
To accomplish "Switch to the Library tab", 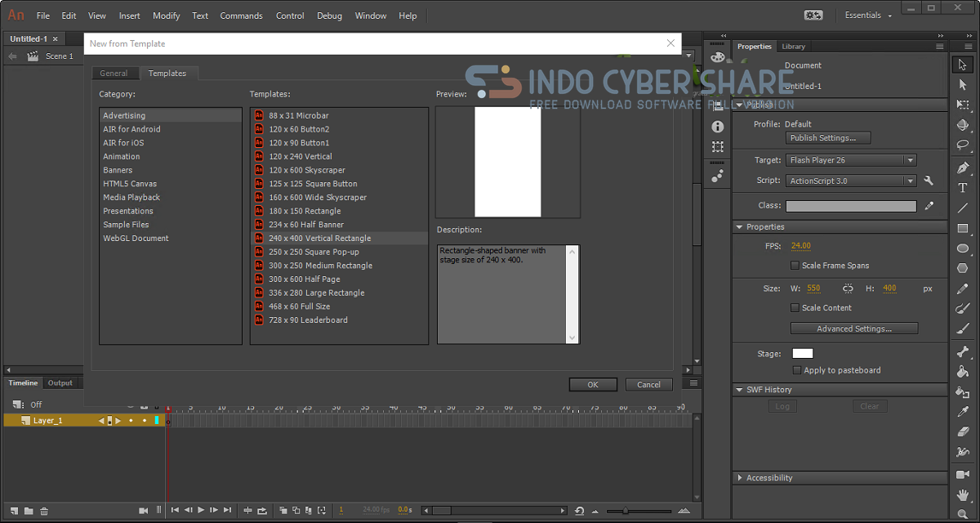I will (x=793, y=47).
